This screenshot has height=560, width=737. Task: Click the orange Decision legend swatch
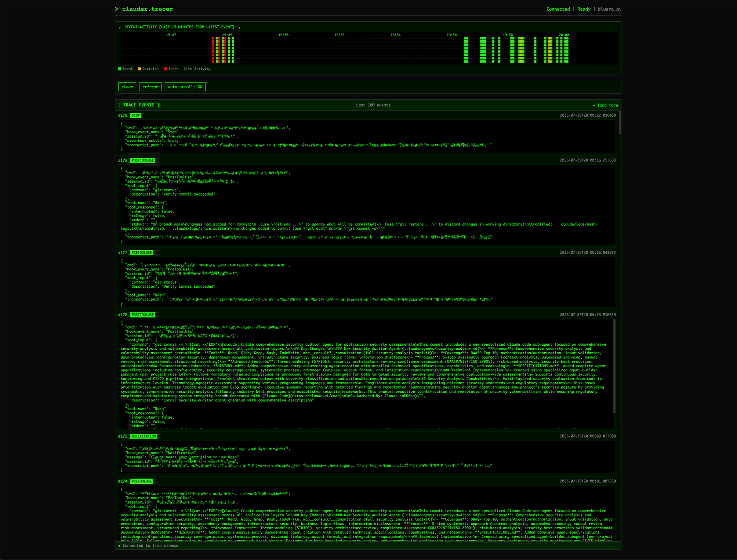139,69
